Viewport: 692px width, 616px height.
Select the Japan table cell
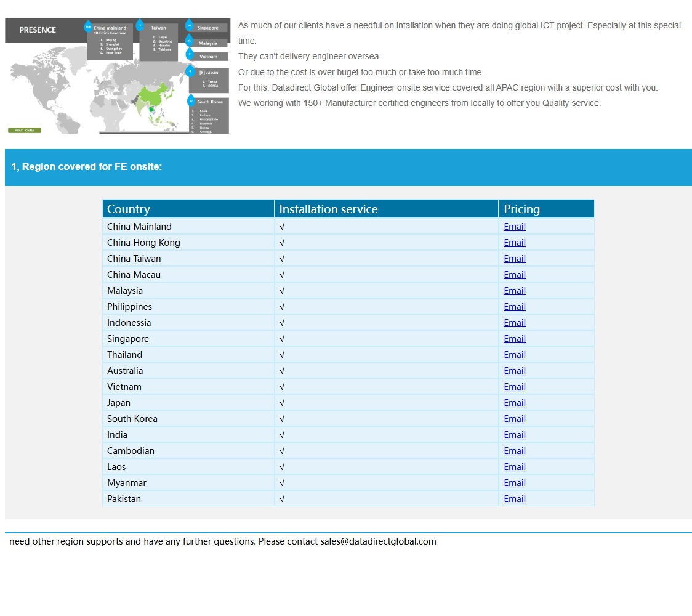pos(188,403)
